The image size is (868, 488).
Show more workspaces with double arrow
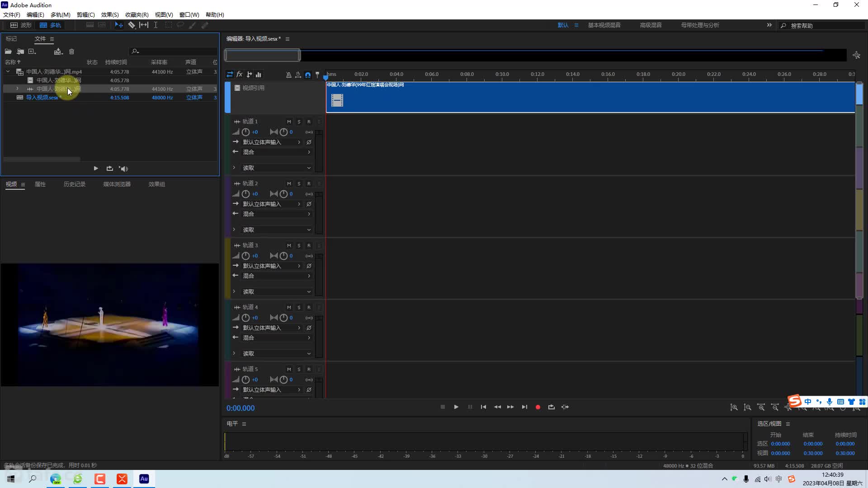769,25
